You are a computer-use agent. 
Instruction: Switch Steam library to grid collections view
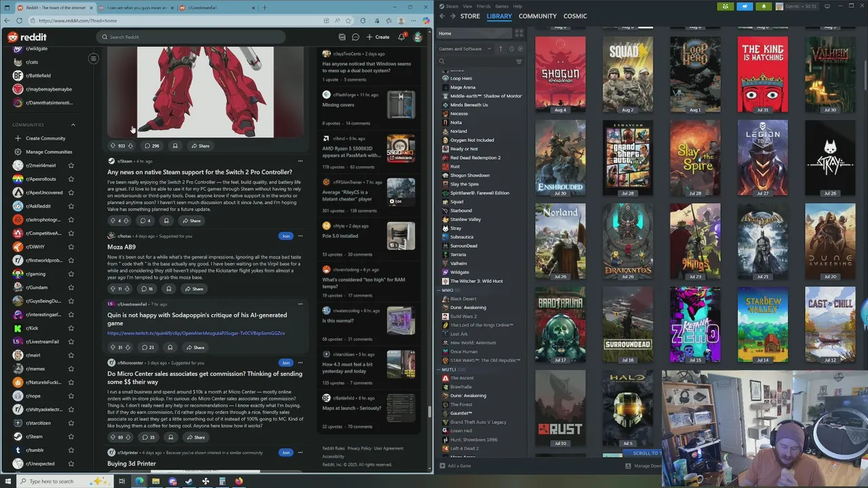coord(519,33)
